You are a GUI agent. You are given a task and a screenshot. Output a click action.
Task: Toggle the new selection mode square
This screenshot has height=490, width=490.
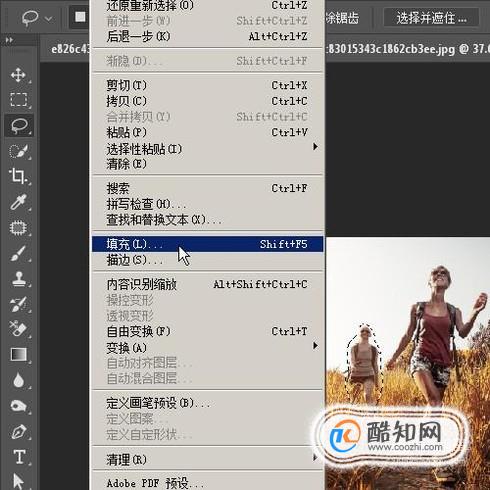(x=80, y=17)
